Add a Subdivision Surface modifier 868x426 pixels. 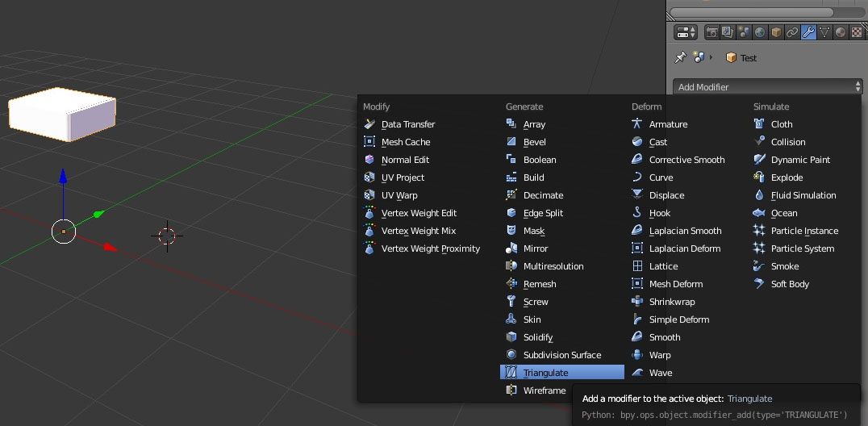561,355
